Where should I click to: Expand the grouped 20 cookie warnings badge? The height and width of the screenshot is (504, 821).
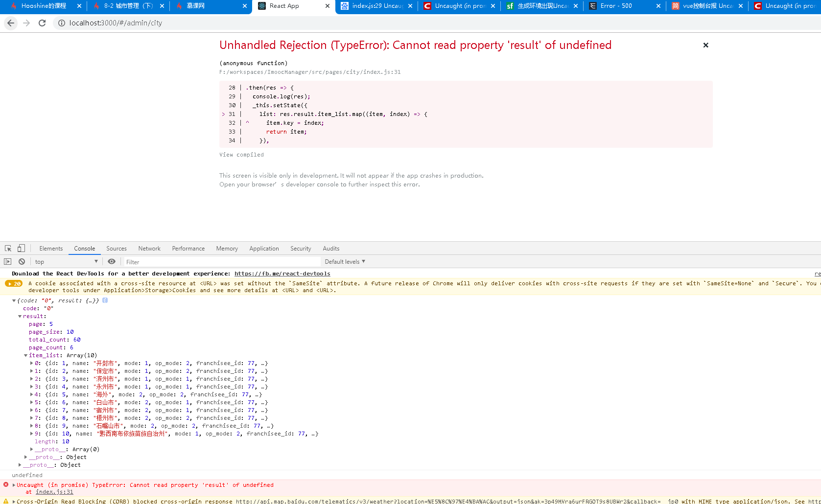tap(14, 284)
